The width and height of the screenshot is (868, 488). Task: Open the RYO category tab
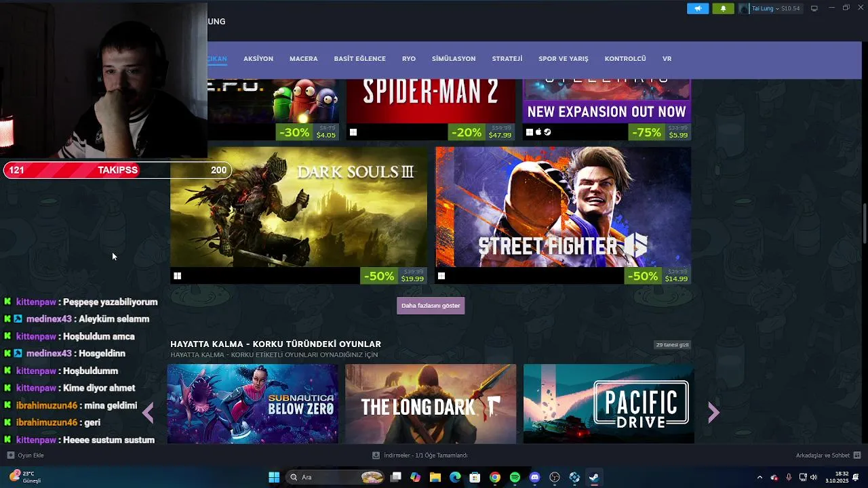pos(408,59)
